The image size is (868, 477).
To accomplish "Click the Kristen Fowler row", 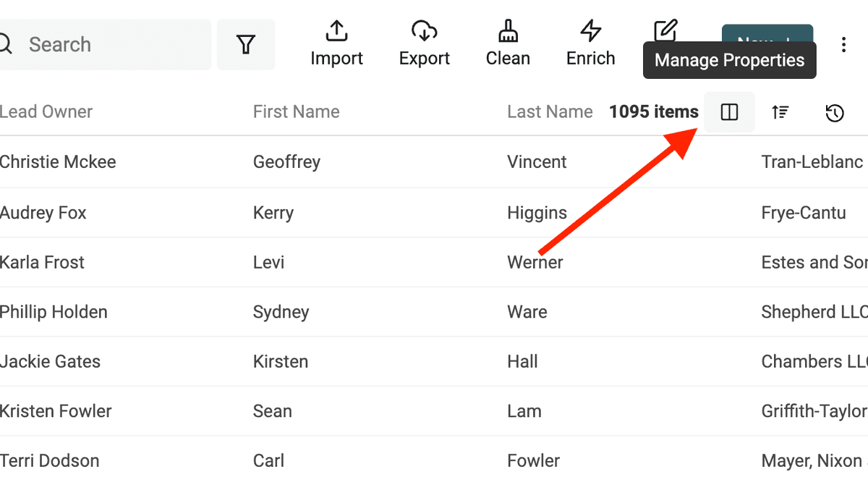I will click(x=434, y=411).
